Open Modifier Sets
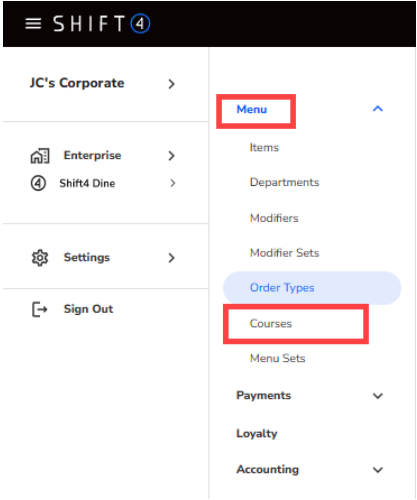Image resolution: width=417 pixels, height=500 pixels. [x=284, y=253]
